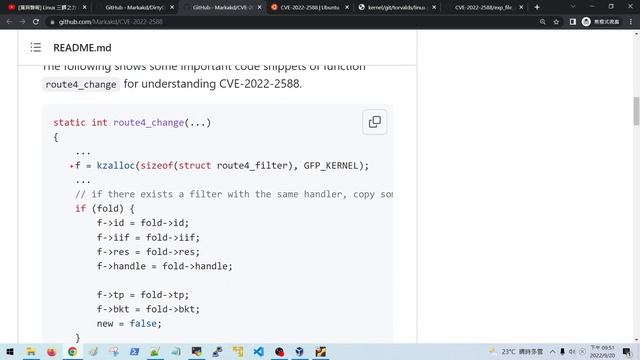Click the README.md header title
640x360 pixels.
[x=82, y=48]
